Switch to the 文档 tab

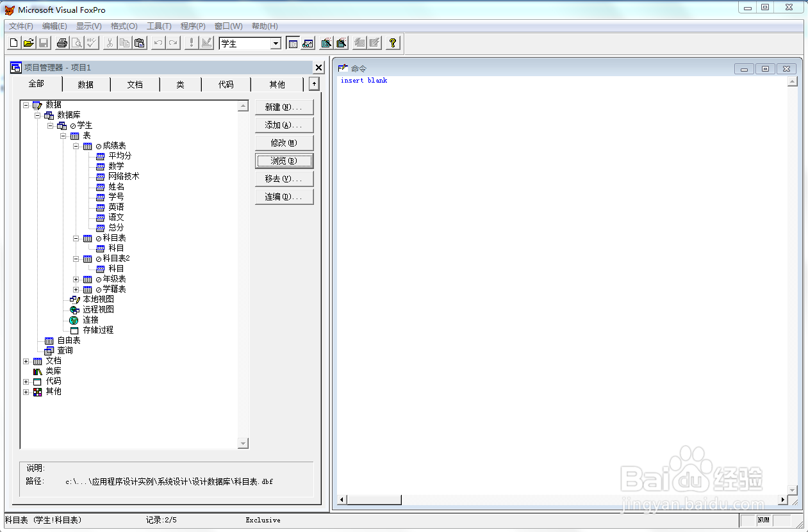pyautogui.click(x=135, y=85)
